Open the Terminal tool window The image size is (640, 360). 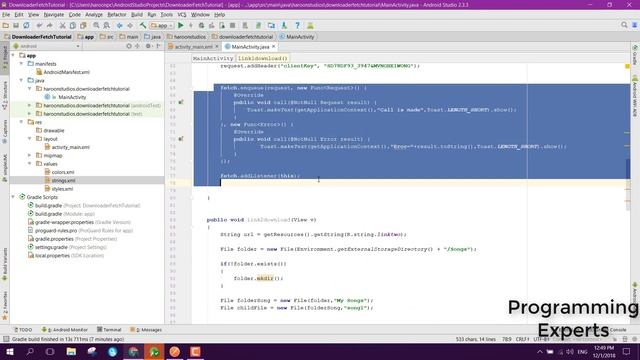(x=109, y=330)
